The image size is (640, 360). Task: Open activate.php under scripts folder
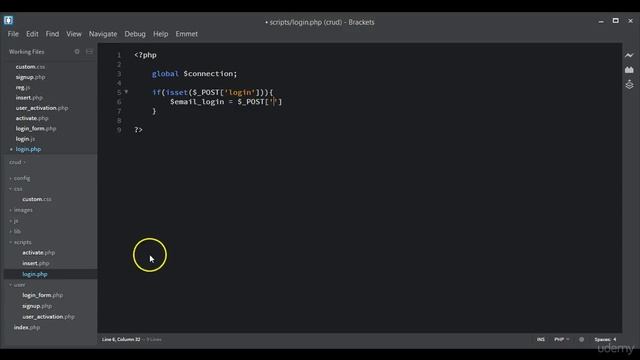38,253
